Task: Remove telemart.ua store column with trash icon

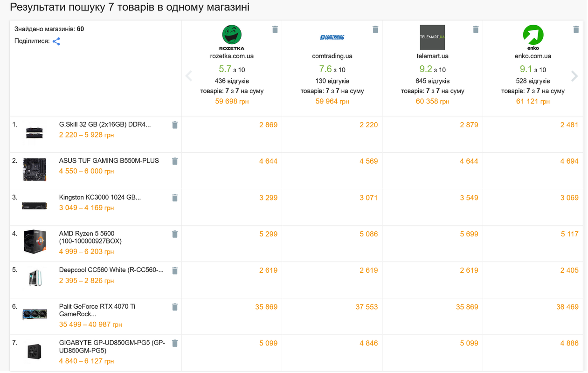Action: pyautogui.click(x=476, y=30)
